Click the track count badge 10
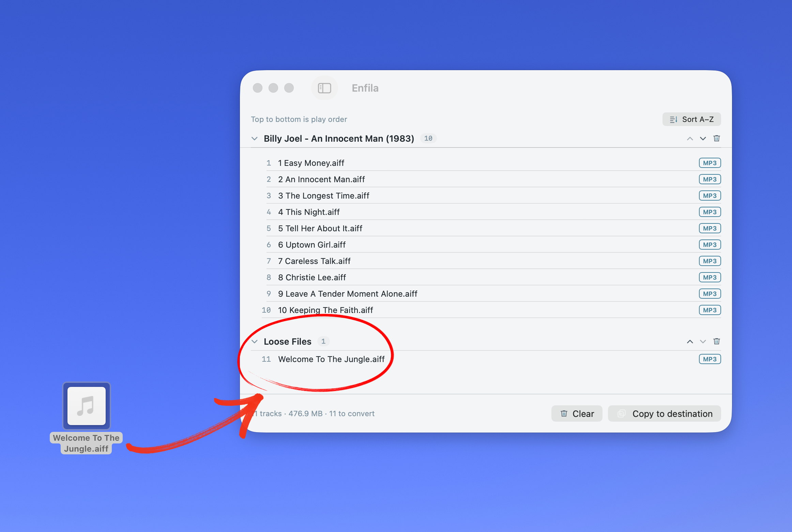The image size is (792, 532). [x=428, y=139]
